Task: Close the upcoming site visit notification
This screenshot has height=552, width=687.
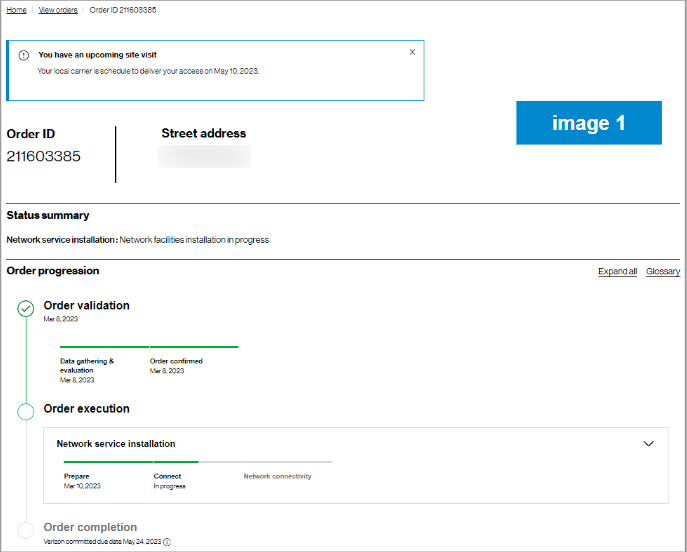Action: [412, 52]
